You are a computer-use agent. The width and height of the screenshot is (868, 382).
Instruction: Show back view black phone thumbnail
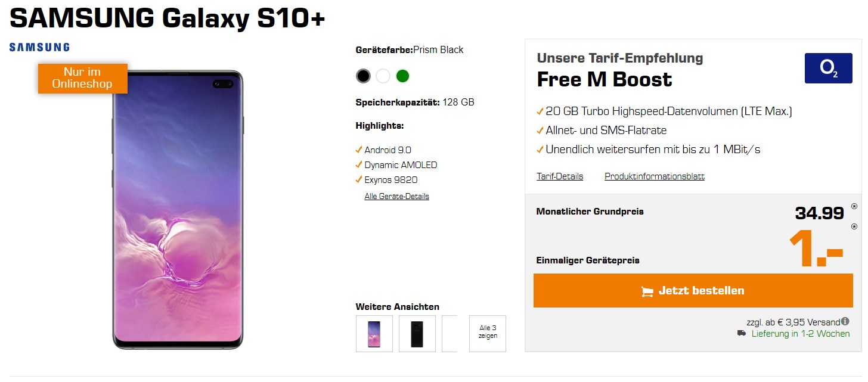pos(417,334)
